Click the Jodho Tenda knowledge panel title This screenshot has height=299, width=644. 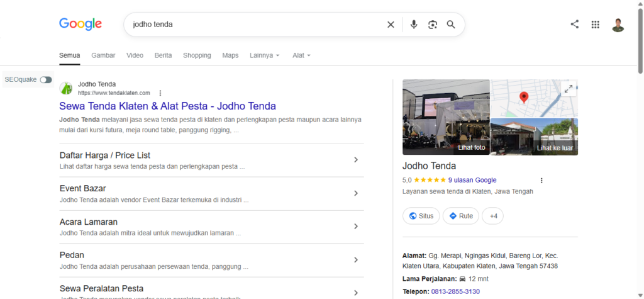coord(429,166)
